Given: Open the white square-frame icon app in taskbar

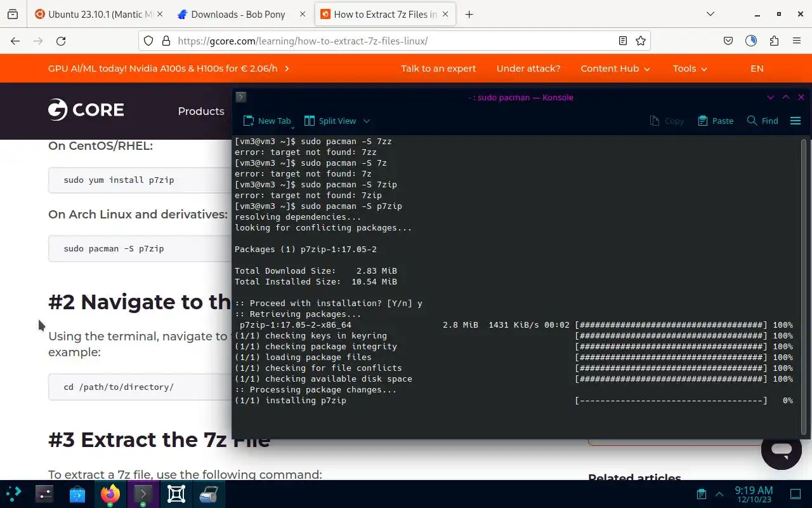Looking at the screenshot, I should click(176, 493).
